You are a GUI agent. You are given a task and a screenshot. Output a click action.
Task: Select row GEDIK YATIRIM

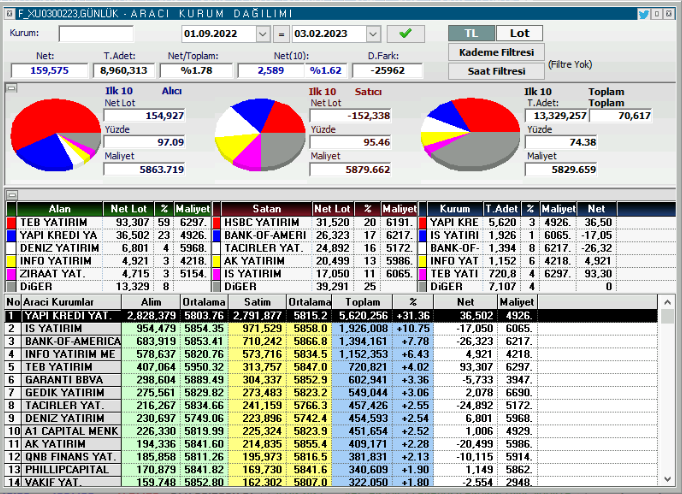tap(331, 392)
